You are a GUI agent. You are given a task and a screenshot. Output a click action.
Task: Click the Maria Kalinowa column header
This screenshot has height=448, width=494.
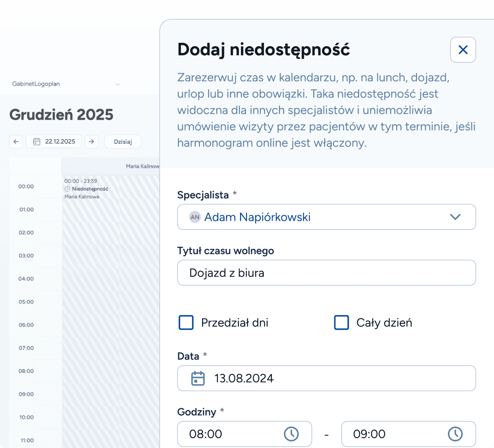pos(142,166)
